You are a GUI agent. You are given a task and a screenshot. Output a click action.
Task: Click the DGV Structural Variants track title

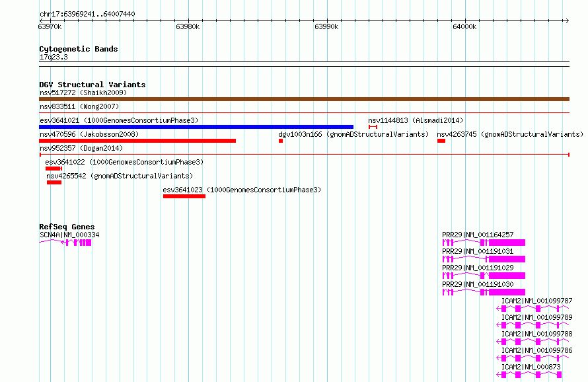tap(92, 85)
